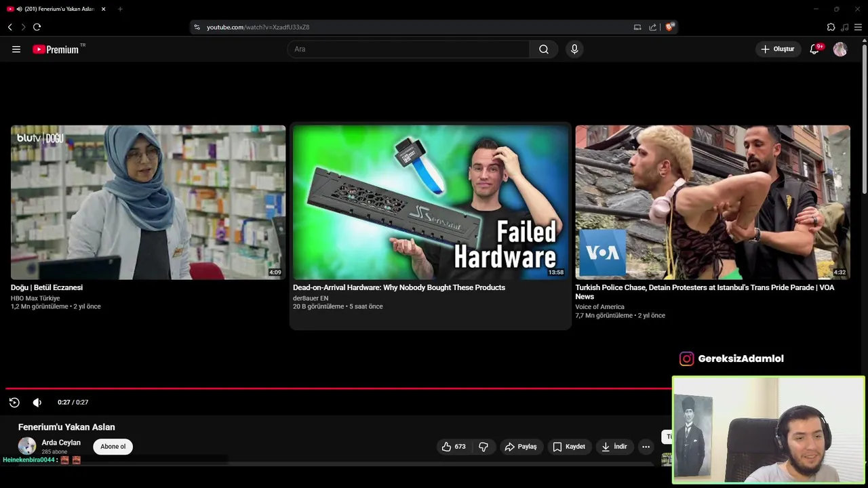Click '7,7 Mn görüntüleme • 2 yıl önce'

620,316
